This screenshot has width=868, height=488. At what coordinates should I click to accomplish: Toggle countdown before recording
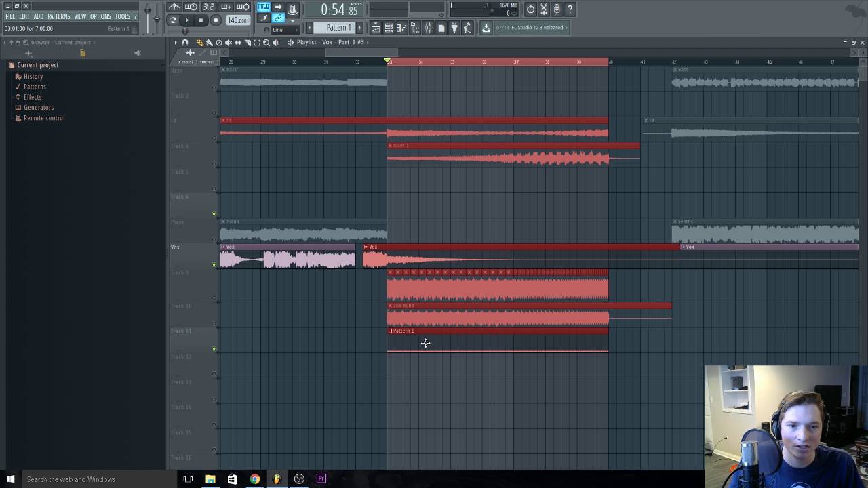pos(209,7)
